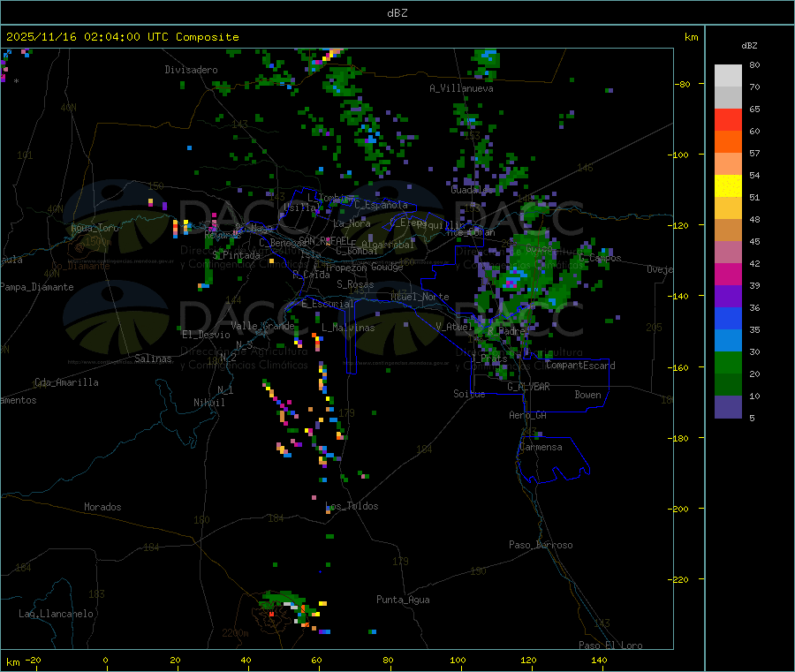This screenshot has height=672, width=795.
Task: Click the red 60-65 dBZ legend swatch
Action: [728, 119]
